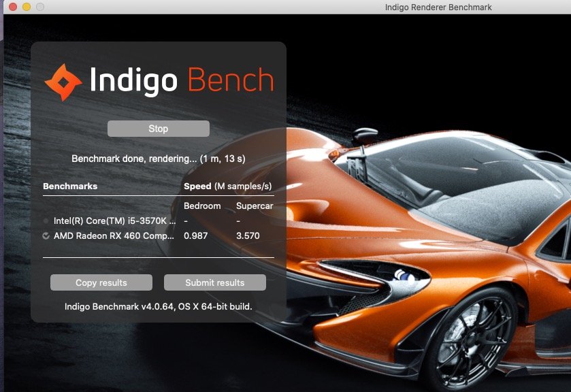571x392 pixels.
Task: Uncheck the AMD Radeon RX 460 device
Action: point(46,236)
